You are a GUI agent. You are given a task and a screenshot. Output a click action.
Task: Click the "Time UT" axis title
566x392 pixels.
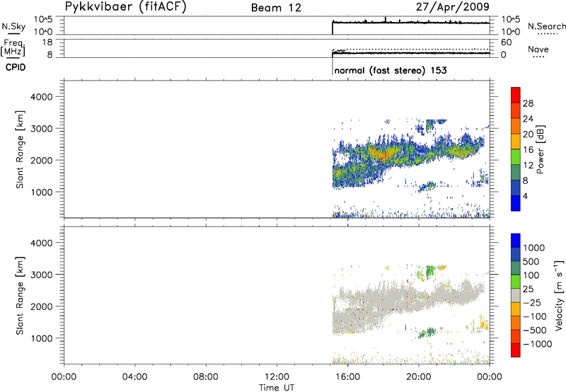(x=277, y=388)
